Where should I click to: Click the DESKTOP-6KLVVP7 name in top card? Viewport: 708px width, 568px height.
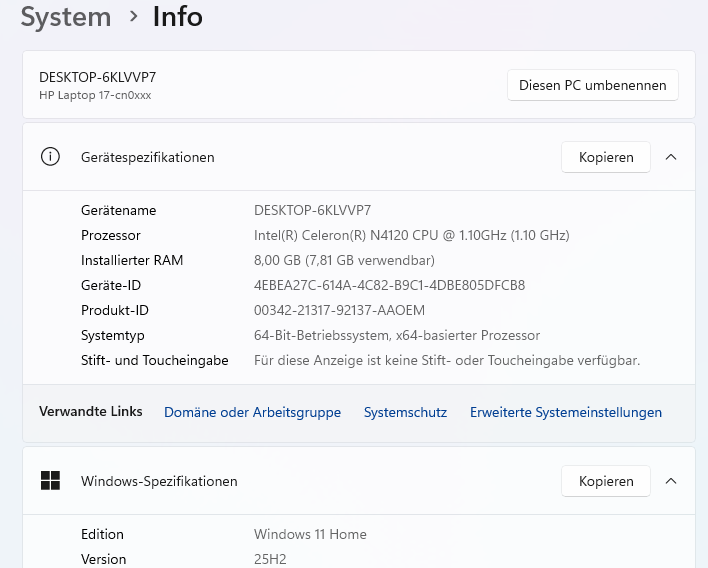tap(98, 77)
